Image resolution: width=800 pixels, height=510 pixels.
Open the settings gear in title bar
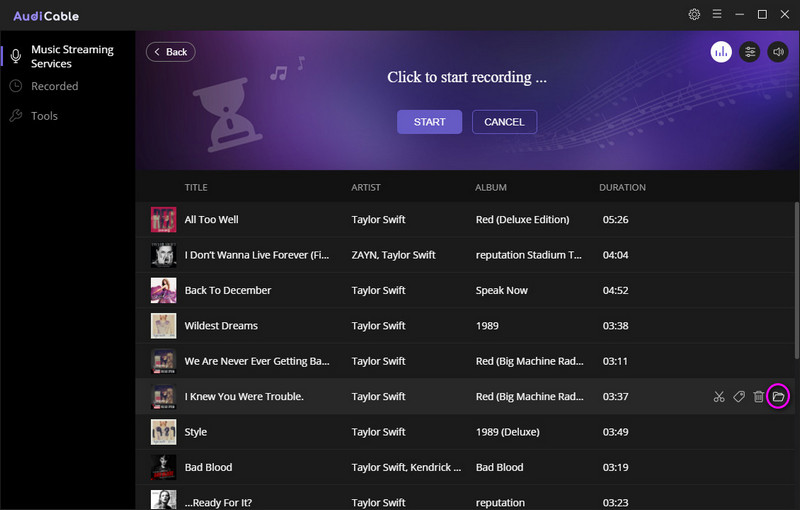pyautogui.click(x=694, y=14)
